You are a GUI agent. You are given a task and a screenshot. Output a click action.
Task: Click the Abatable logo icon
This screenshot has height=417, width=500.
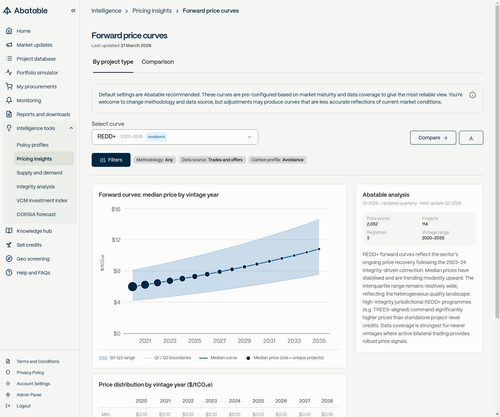click(7, 11)
